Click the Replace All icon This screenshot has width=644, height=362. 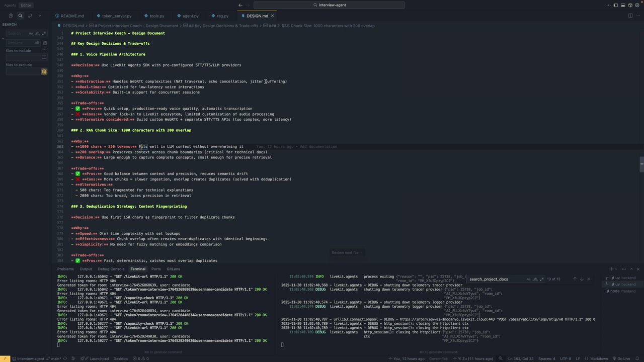coord(45,43)
